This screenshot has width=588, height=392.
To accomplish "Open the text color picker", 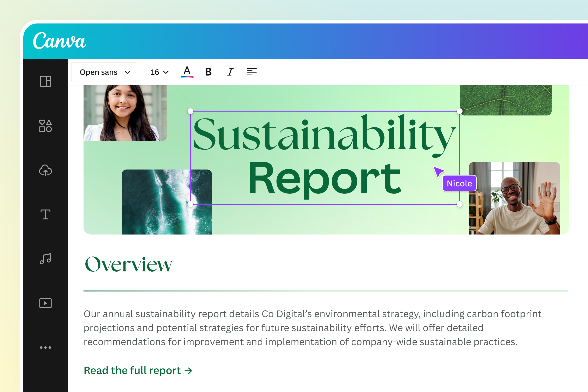I will click(x=187, y=72).
